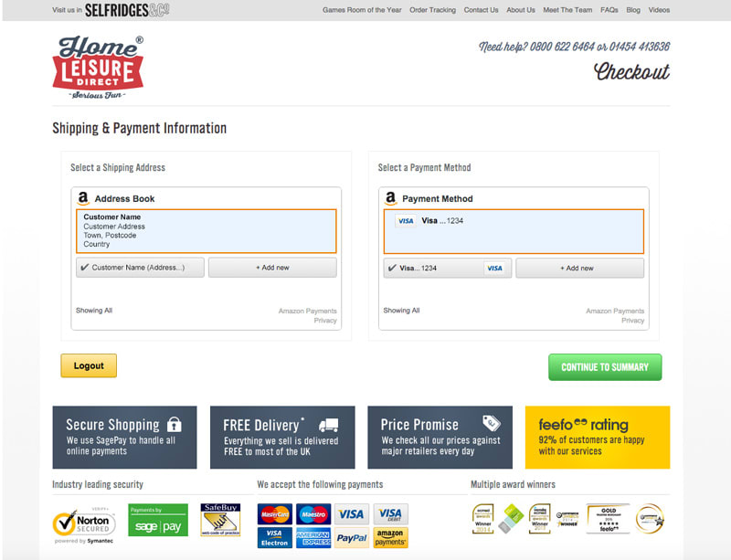Click the Selfridges & Co logo
731x560 pixels.
tap(127, 10)
